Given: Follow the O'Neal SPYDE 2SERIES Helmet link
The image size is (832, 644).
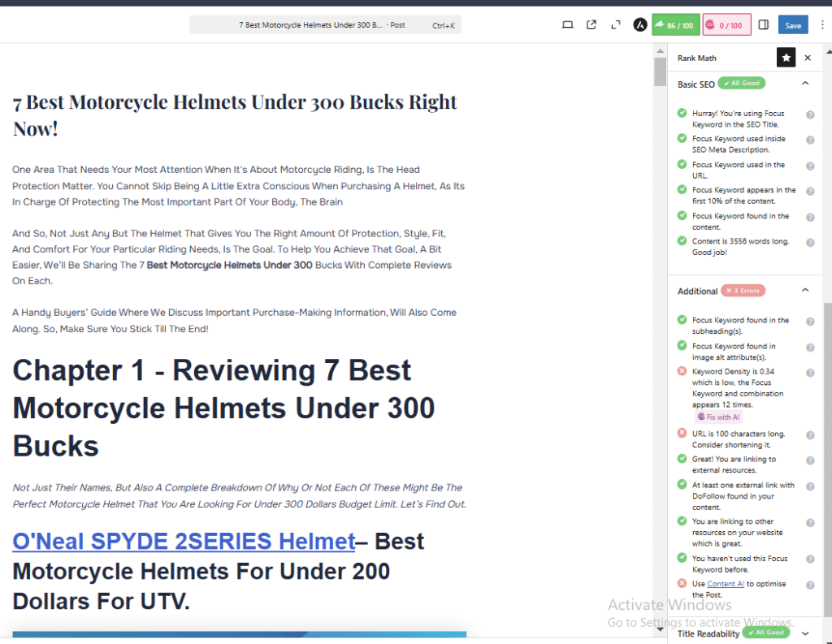Looking at the screenshot, I should tap(184, 542).
